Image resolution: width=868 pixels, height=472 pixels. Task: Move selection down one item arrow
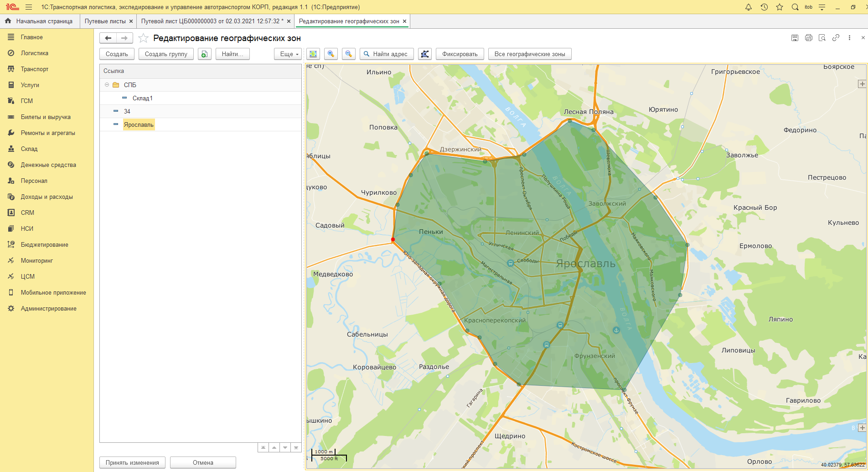pos(285,447)
